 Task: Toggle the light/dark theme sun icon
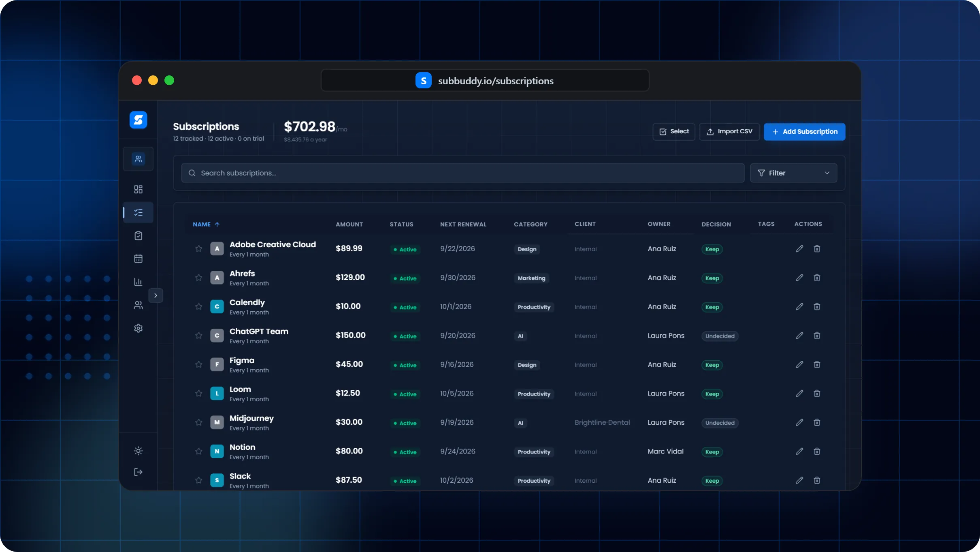coord(138,451)
